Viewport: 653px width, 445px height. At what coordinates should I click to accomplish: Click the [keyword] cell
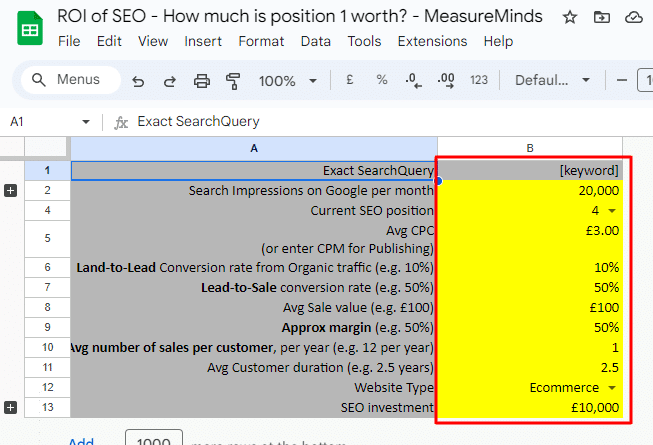(530, 171)
